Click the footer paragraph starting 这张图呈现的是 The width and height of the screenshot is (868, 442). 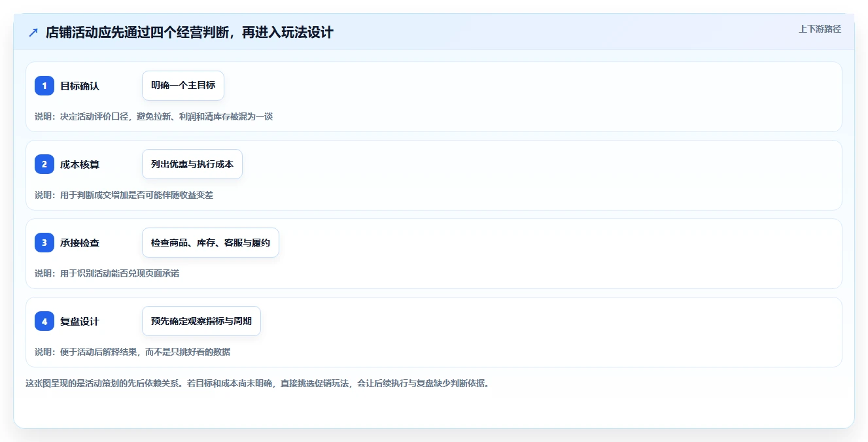pyautogui.click(x=258, y=383)
